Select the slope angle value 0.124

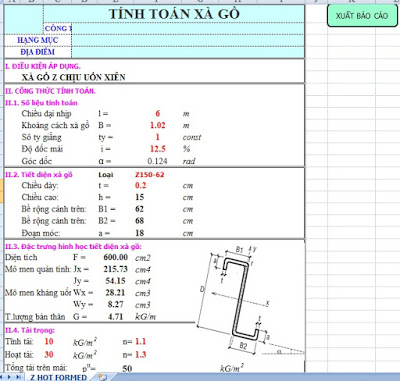coord(157,161)
